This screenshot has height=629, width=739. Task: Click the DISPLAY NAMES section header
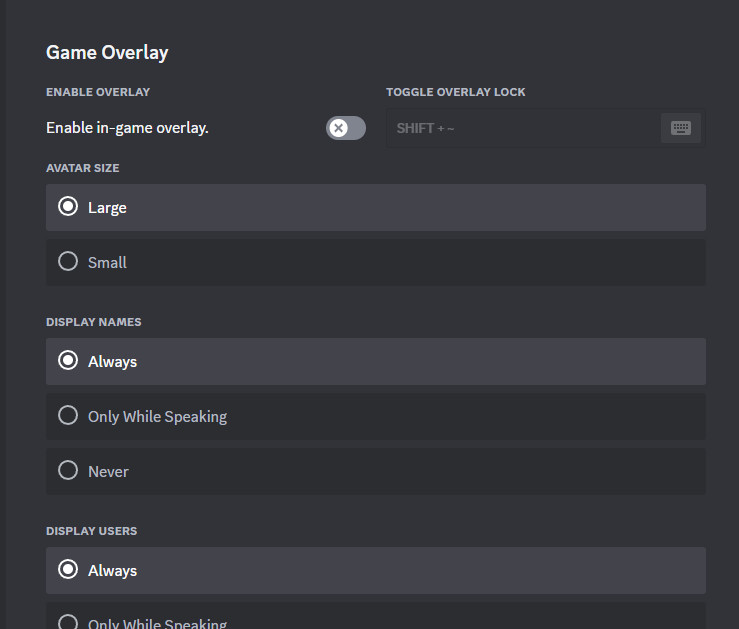[x=94, y=322]
